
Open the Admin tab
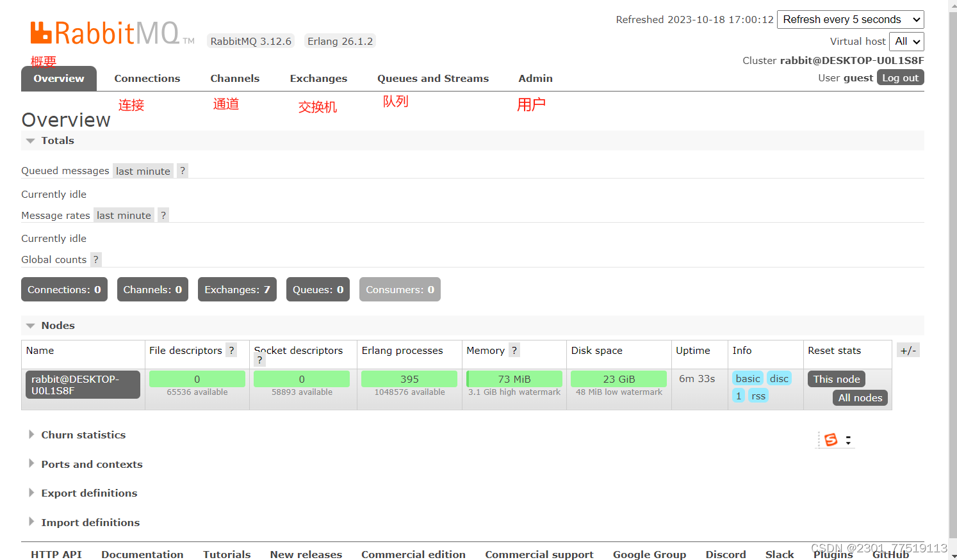(536, 78)
